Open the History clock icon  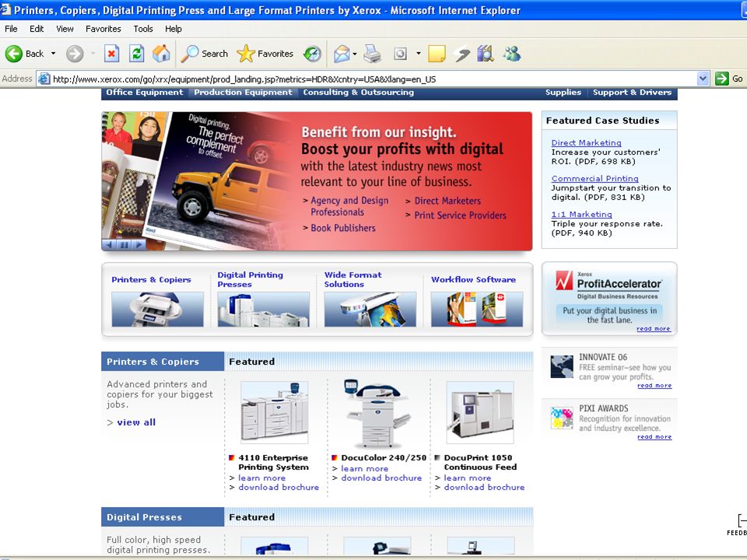click(313, 54)
